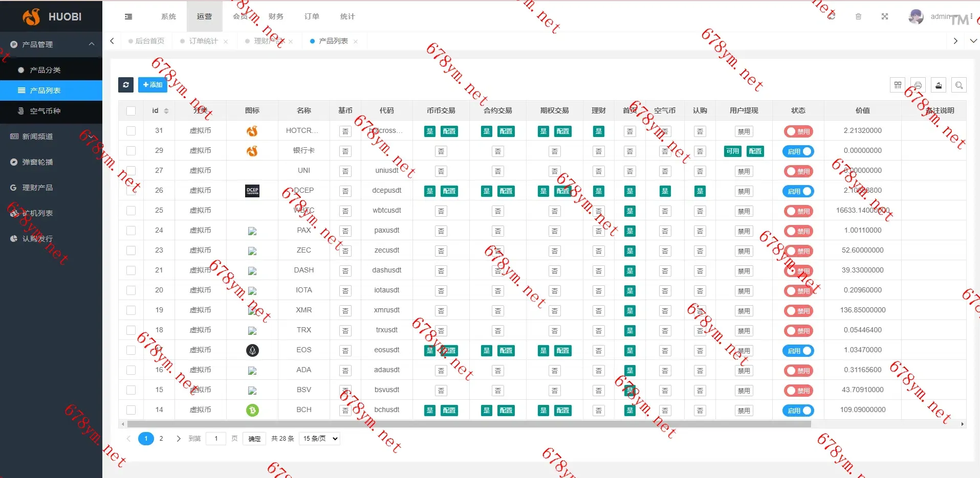Check the checkbox for row id 29
The width and height of the screenshot is (980, 478).
click(x=131, y=151)
